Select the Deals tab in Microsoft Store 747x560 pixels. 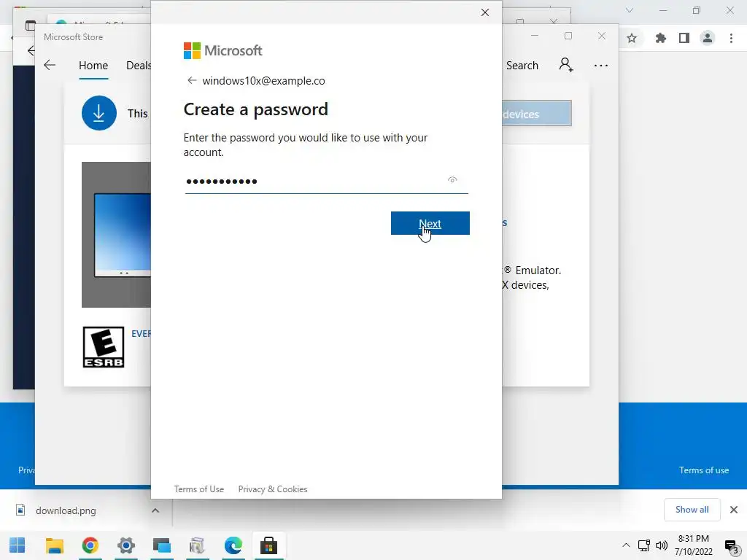(138, 65)
